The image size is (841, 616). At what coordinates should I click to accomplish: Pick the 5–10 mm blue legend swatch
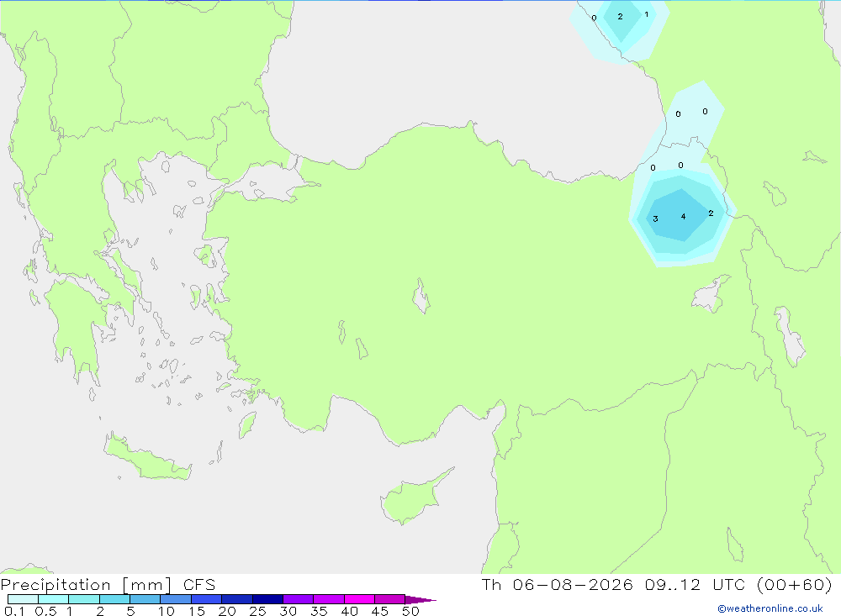click(x=145, y=599)
